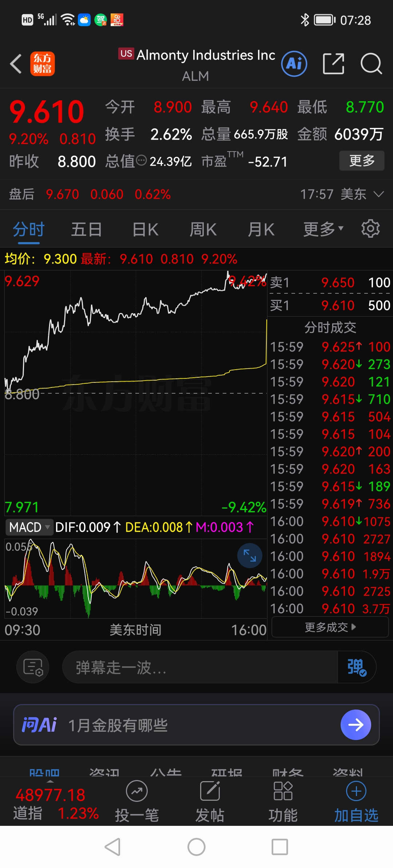Viewport: 393px width, 868px height.
Task: Tap the 卖1 9.650 order row
Action: (x=330, y=282)
